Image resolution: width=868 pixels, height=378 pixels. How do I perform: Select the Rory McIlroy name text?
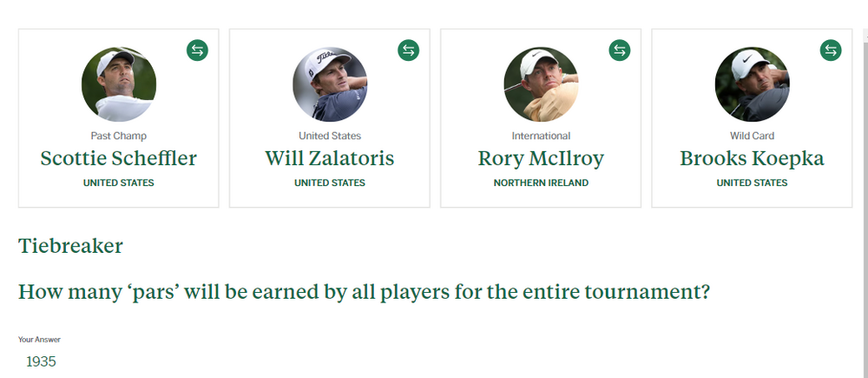[541, 159]
